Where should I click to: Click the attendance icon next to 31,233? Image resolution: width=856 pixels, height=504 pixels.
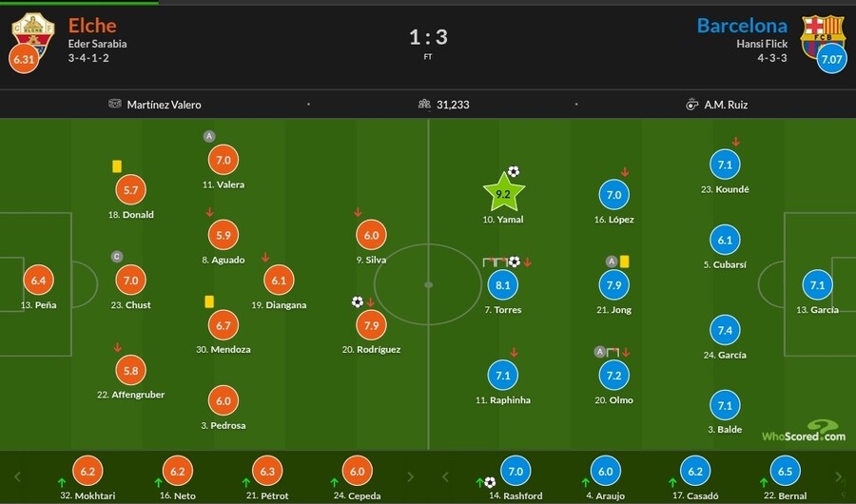(424, 105)
